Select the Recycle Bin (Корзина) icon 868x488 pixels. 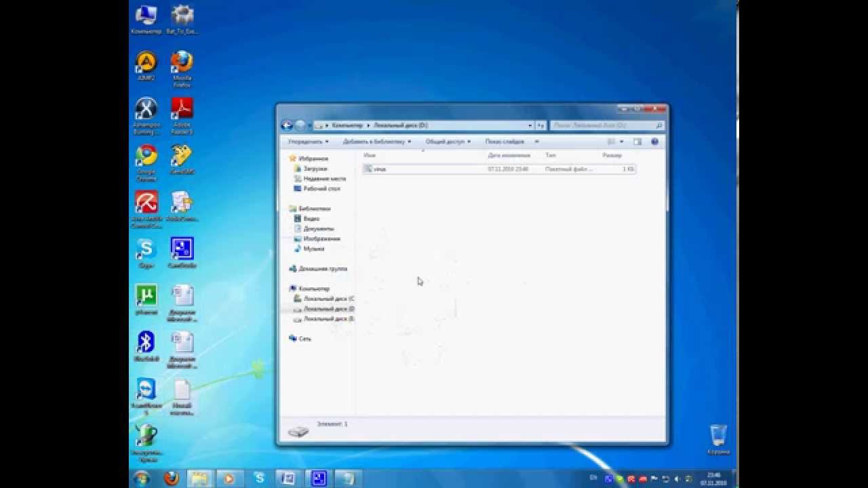tap(718, 439)
